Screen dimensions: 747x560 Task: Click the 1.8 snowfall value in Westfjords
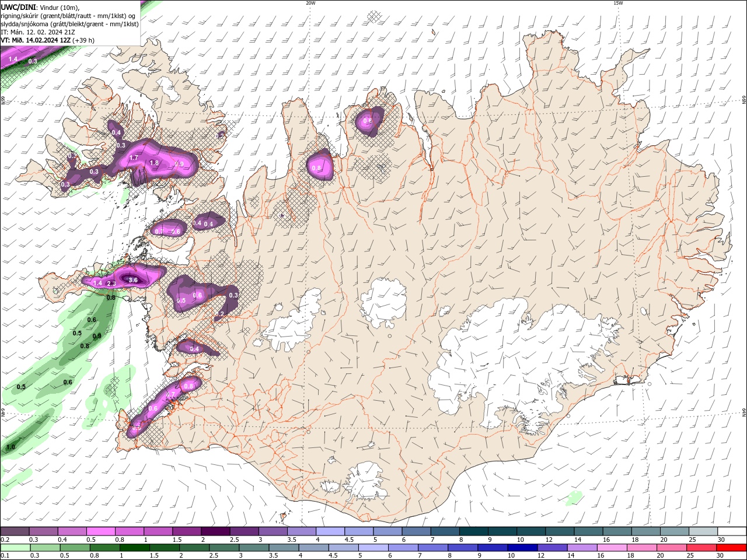[154, 163]
